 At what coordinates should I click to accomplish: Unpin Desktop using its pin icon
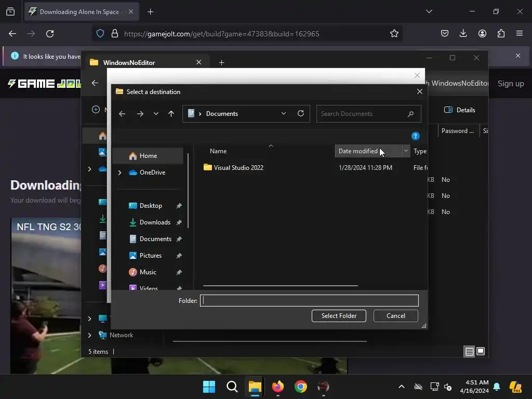(x=179, y=206)
